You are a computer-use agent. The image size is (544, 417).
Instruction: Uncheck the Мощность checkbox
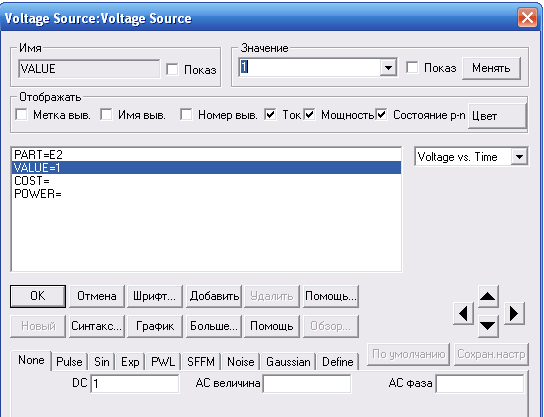[x=309, y=114]
